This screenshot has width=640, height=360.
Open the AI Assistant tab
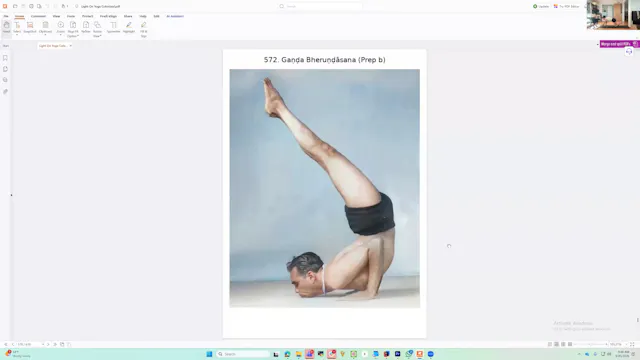pos(175,16)
